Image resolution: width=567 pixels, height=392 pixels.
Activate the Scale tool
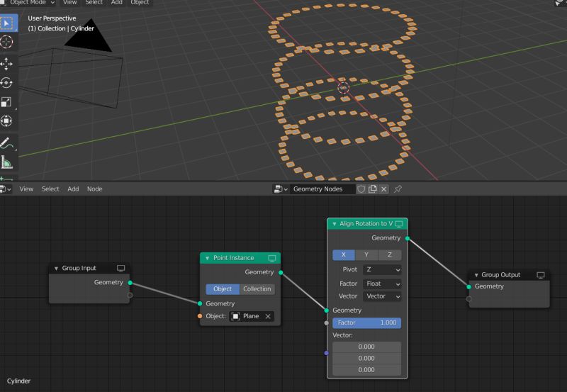pos(6,102)
